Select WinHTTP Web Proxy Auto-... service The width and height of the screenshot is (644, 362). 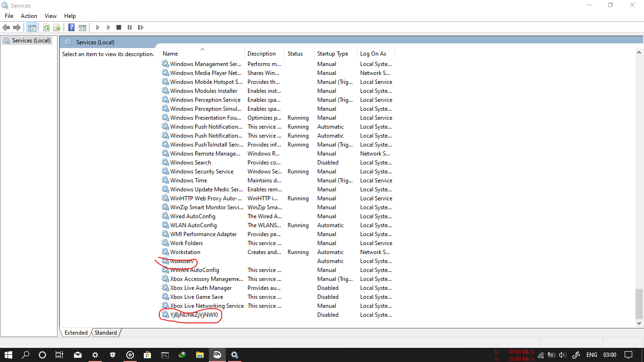pyautogui.click(x=278, y=198)
